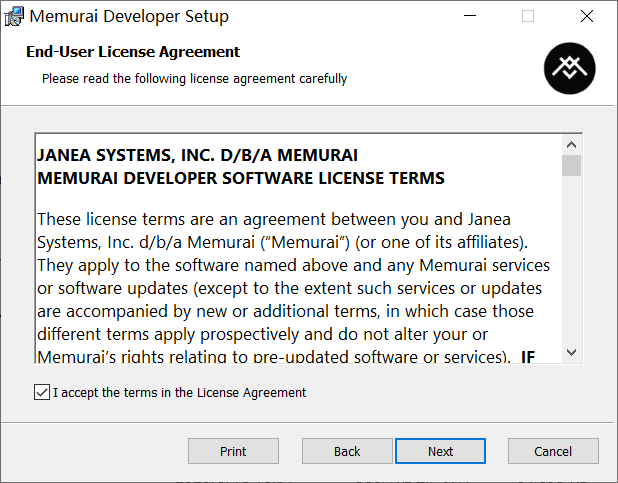
Task: Click the Memurai round logo icon
Action: (570, 68)
